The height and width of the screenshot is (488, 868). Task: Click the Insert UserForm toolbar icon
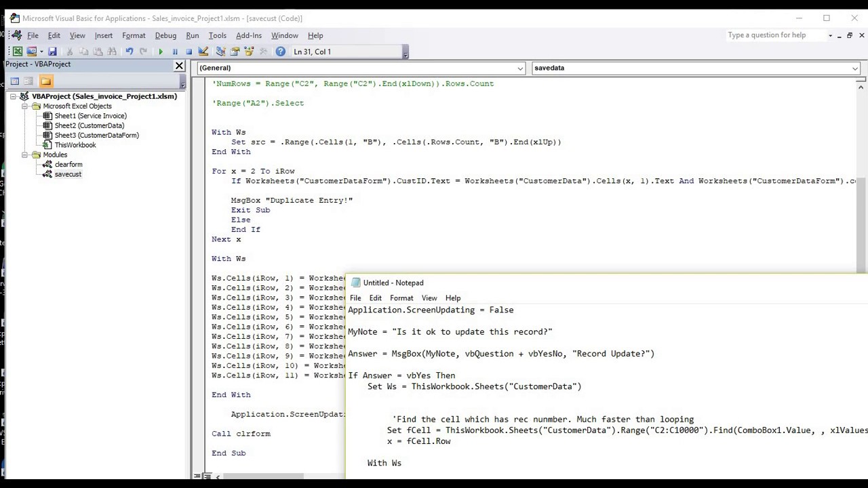[31, 52]
